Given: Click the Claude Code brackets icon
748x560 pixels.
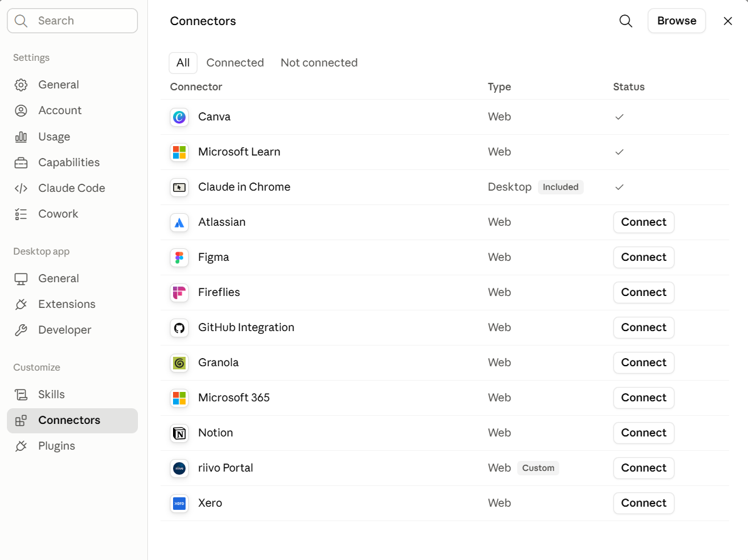Looking at the screenshot, I should 21,188.
